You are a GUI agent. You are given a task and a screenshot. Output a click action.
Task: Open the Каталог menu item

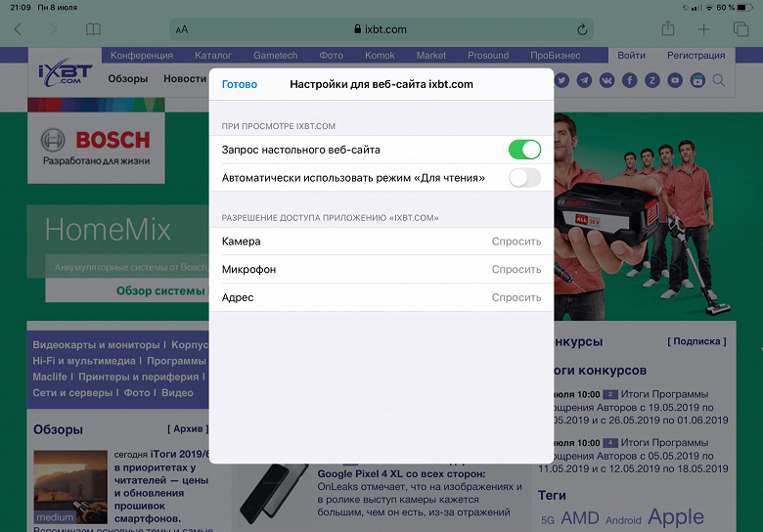point(212,56)
